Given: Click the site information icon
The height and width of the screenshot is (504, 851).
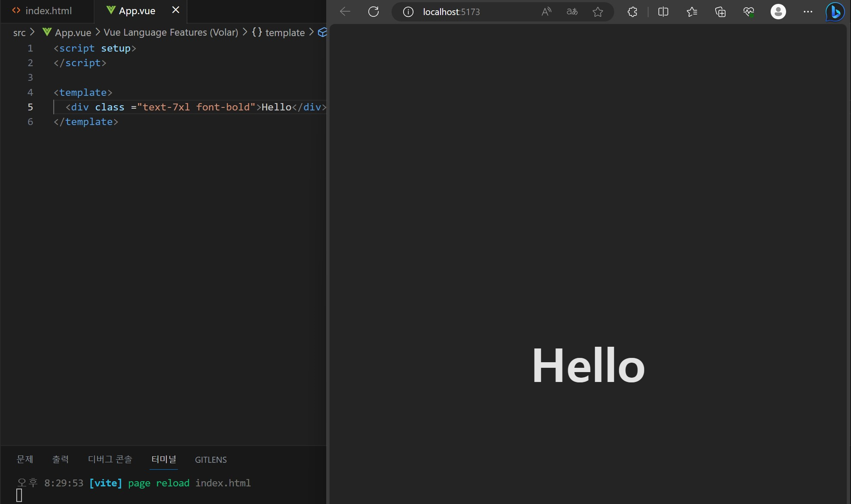Looking at the screenshot, I should coord(408,12).
